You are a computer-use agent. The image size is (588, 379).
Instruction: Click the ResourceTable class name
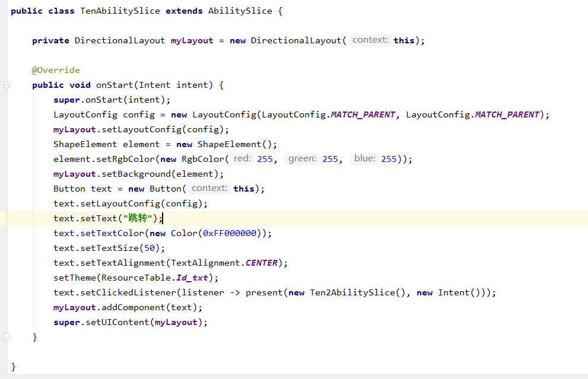[x=136, y=278]
